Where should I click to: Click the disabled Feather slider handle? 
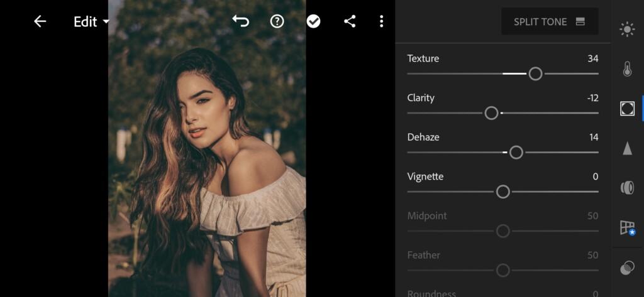[502, 271]
